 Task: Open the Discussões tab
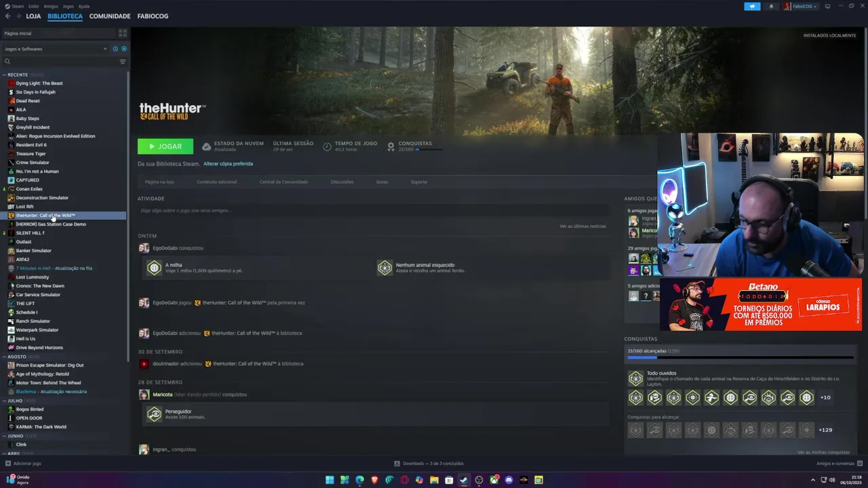click(342, 182)
